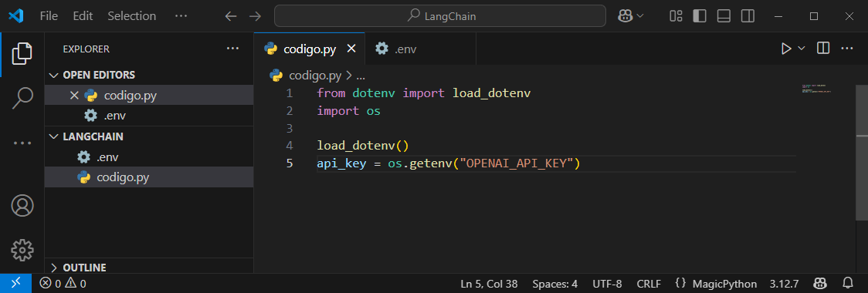868x293 pixels.
Task: Click the LangChain command center search box
Action: tap(440, 16)
